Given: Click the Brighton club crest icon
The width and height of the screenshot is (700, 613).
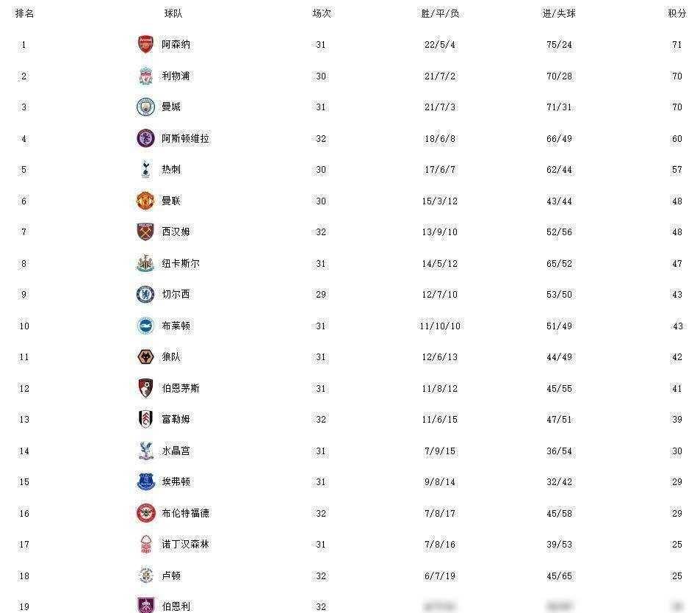Looking at the screenshot, I should [x=145, y=326].
